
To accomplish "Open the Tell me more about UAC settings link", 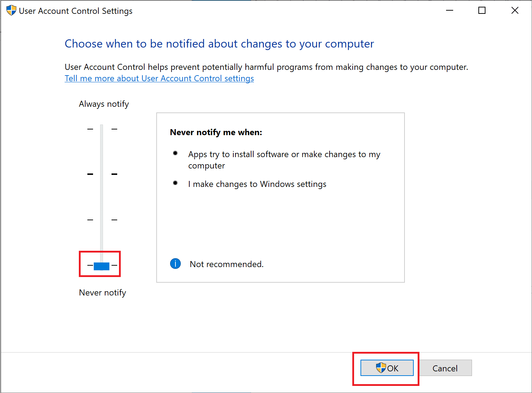I will [x=159, y=78].
